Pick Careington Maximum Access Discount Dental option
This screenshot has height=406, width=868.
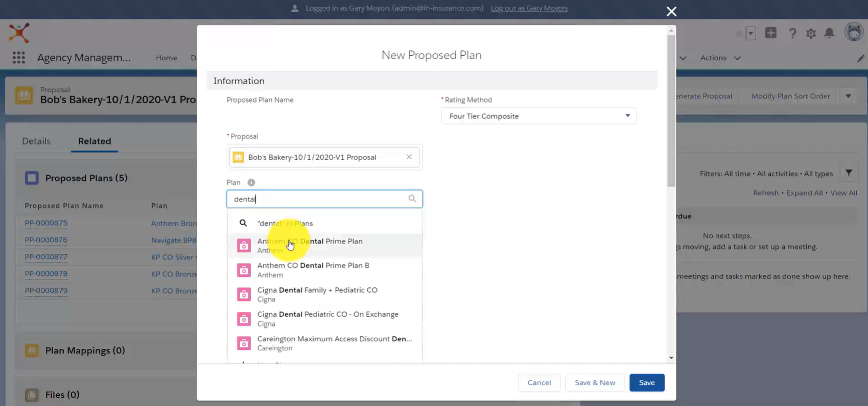tap(325, 343)
